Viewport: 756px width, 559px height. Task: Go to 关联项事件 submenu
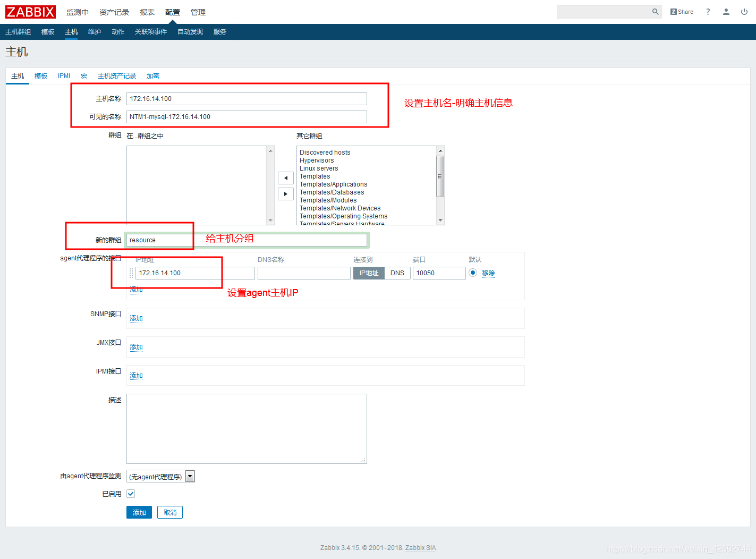click(151, 32)
